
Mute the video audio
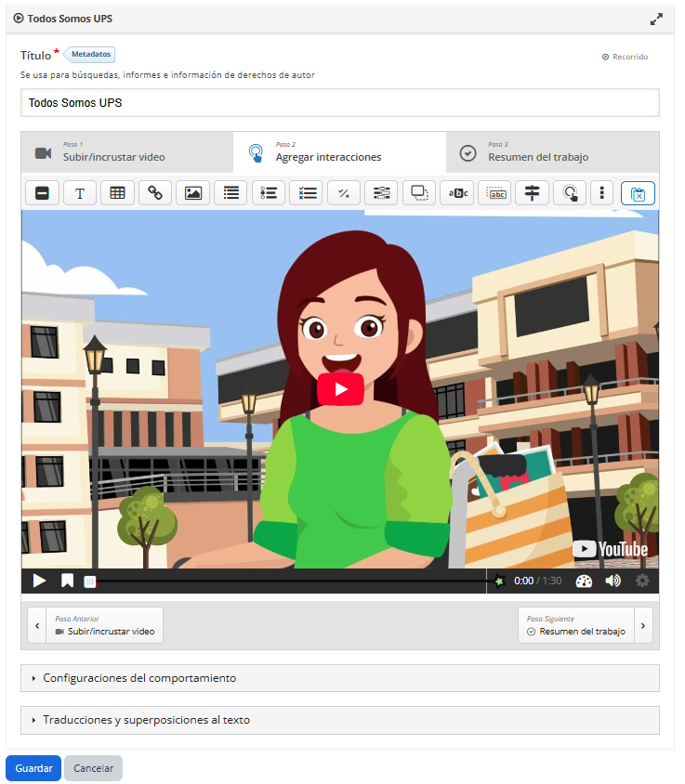pos(613,581)
